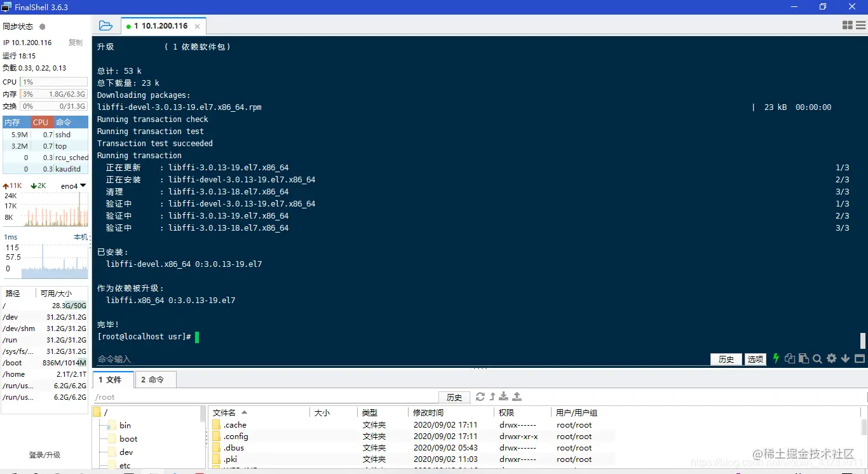Click the terminal vertical scrollbar
The height and width of the screenshot is (474, 868).
863,341
